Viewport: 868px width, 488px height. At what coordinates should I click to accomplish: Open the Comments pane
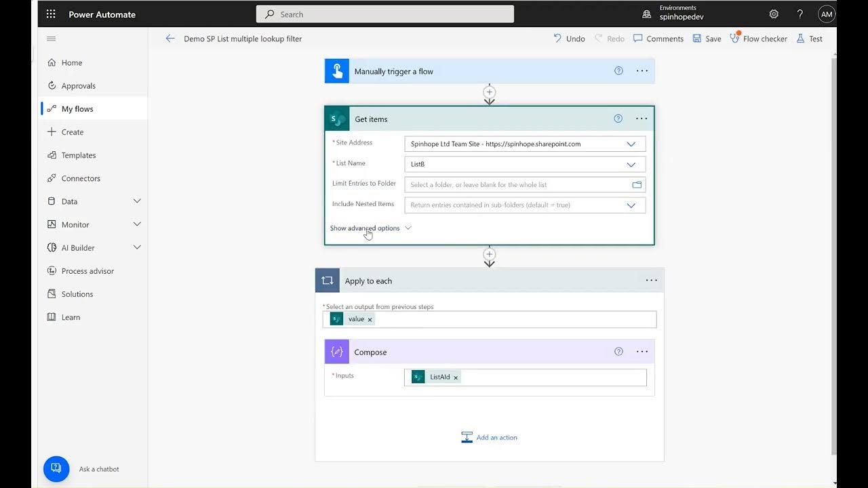coord(658,39)
